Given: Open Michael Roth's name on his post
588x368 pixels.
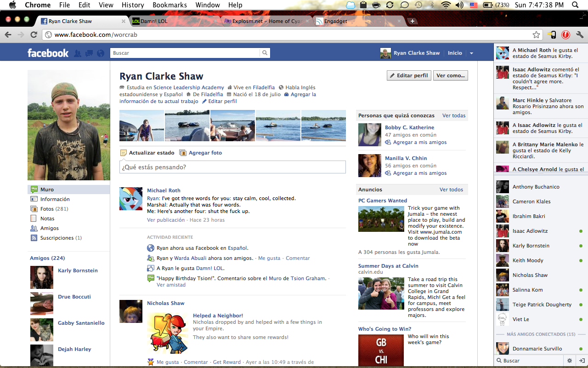Looking at the screenshot, I should (164, 190).
